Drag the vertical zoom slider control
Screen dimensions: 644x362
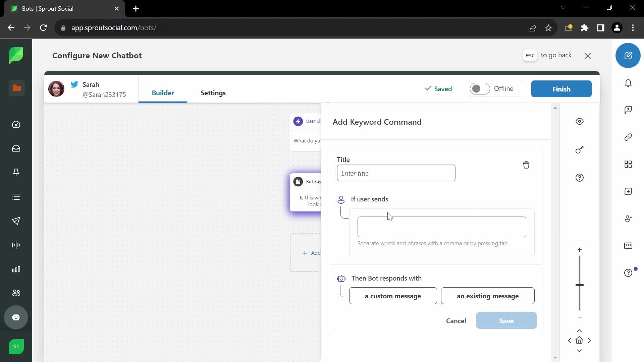(x=580, y=285)
